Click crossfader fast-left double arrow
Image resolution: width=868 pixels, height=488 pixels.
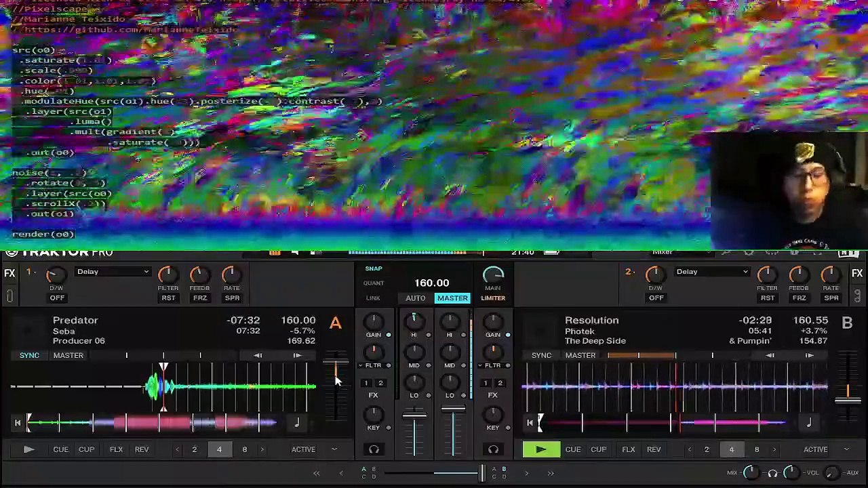click(316, 473)
